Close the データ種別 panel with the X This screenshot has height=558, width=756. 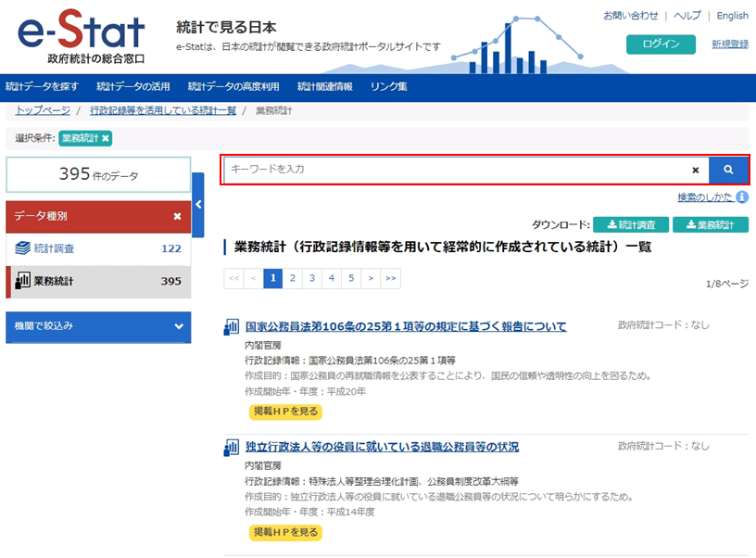click(177, 216)
